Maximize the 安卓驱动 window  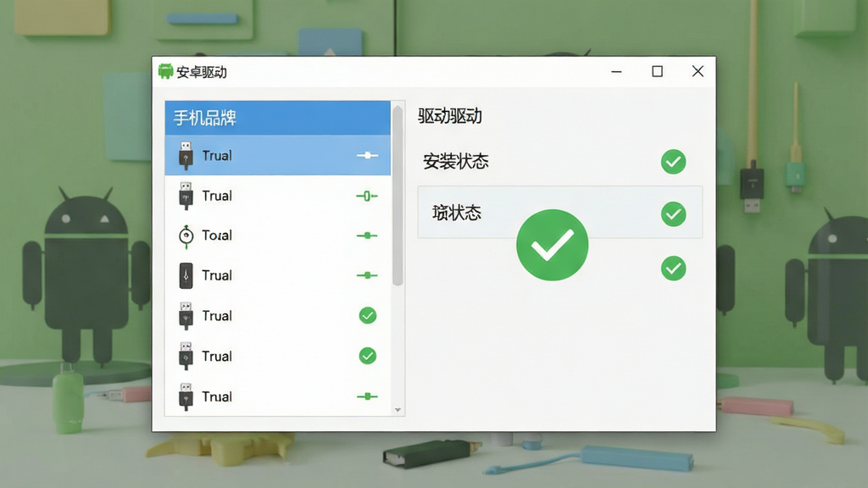pos(657,71)
